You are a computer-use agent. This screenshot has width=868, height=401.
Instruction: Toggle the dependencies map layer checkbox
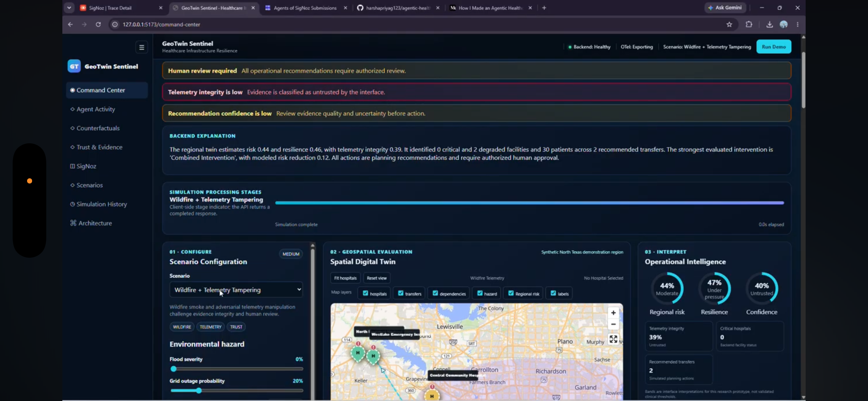tap(435, 293)
